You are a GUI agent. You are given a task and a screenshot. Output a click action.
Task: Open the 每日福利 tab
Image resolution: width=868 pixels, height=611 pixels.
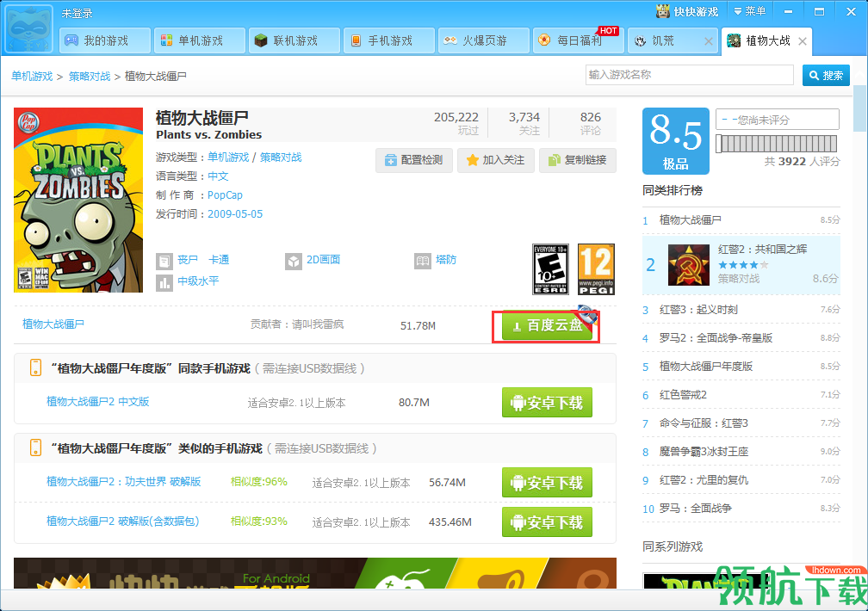click(x=579, y=40)
